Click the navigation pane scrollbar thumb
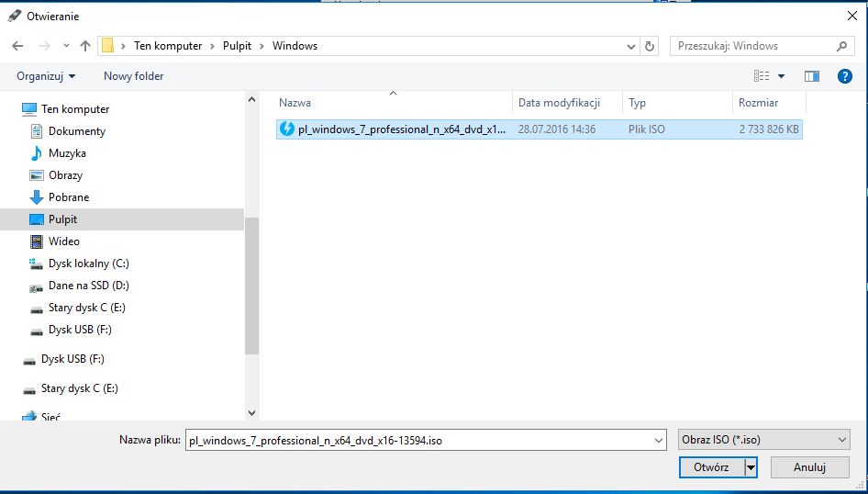This screenshot has height=494, width=868. pos(252,286)
